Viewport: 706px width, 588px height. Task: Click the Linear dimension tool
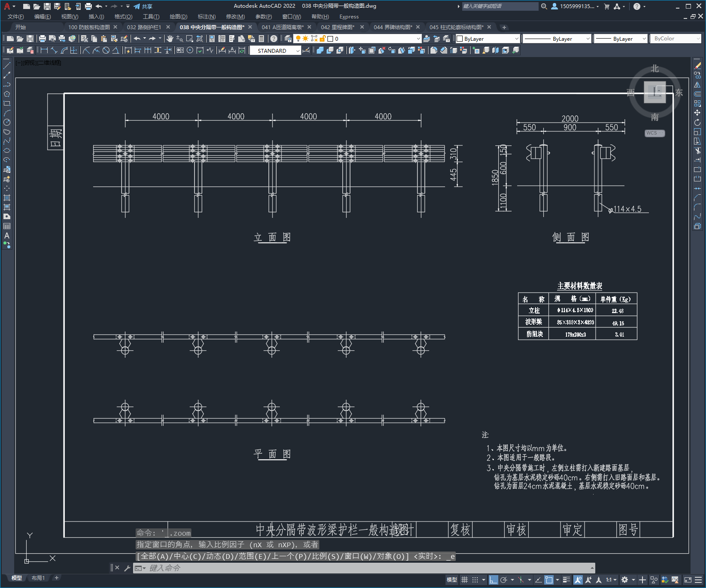coord(44,51)
